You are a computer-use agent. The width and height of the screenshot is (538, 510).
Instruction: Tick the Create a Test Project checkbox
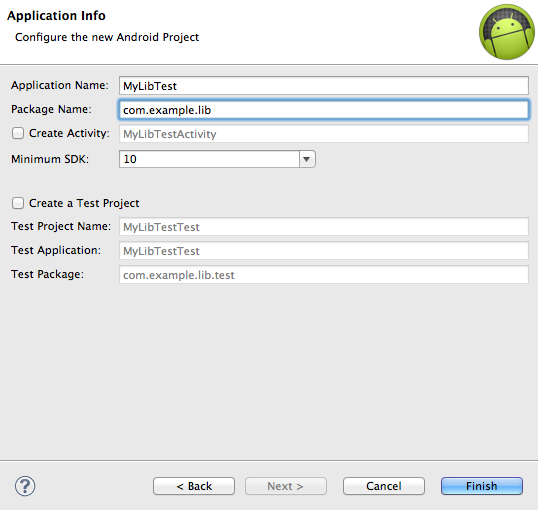[18, 203]
